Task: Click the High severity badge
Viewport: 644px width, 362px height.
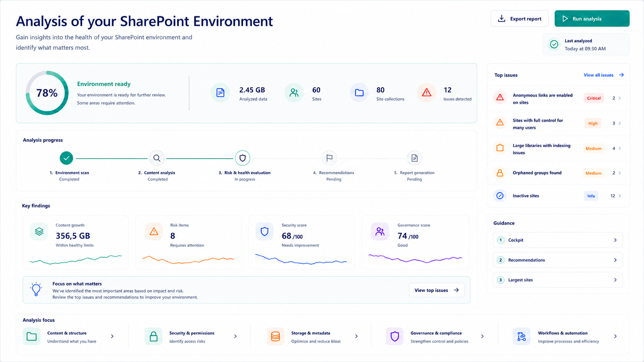Action: (593, 123)
